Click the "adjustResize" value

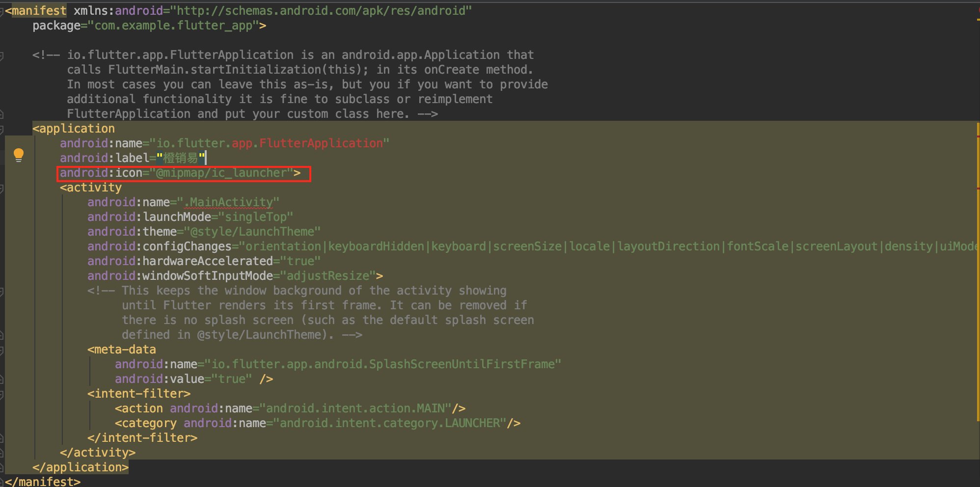328,276
